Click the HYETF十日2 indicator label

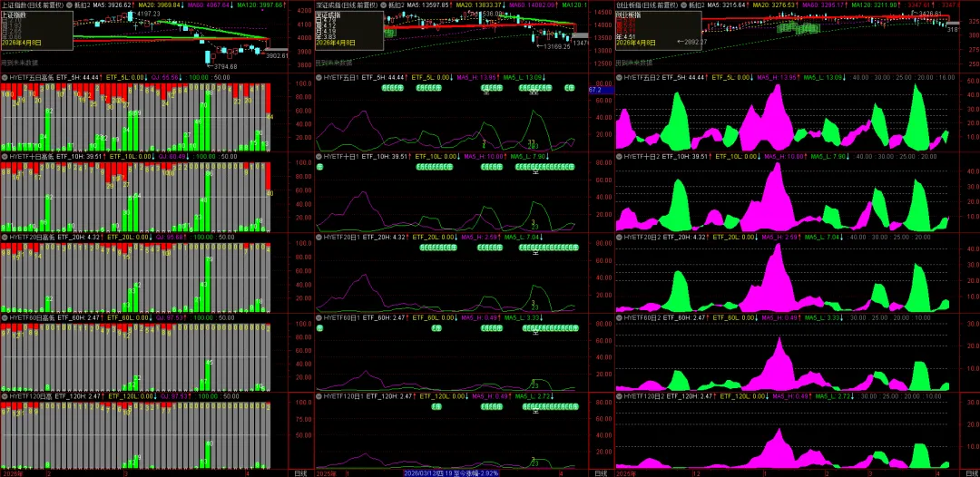point(642,156)
